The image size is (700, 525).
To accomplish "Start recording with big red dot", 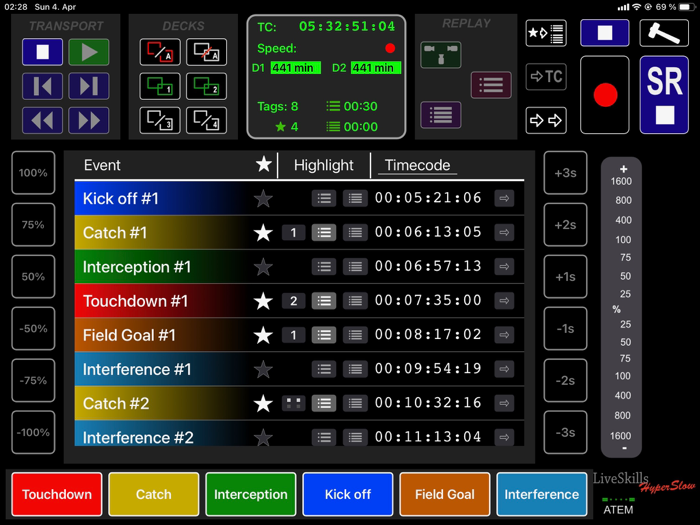I will coord(604,95).
